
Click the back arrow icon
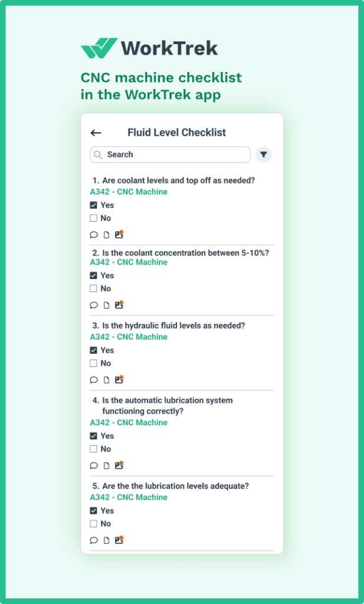[x=96, y=133]
